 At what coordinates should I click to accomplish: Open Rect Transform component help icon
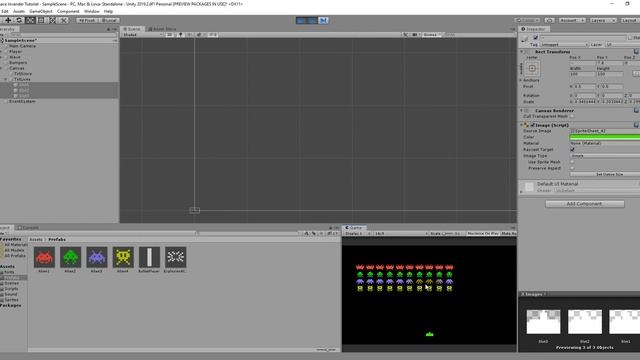pos(636,52)
